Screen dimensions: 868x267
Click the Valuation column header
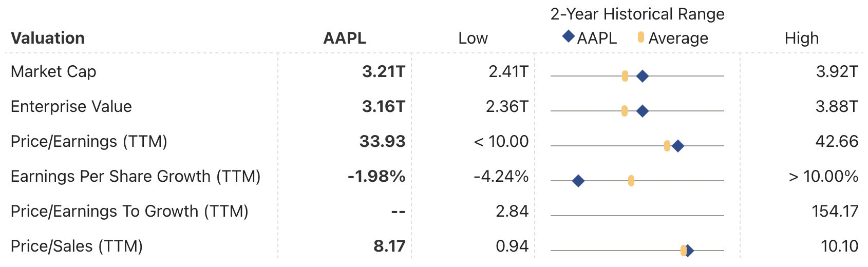click(48, 38)
